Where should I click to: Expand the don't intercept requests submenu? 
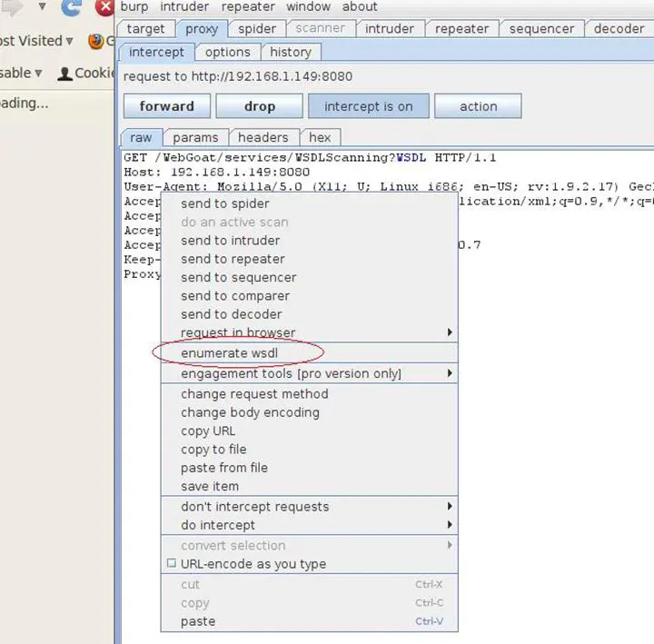450,507
